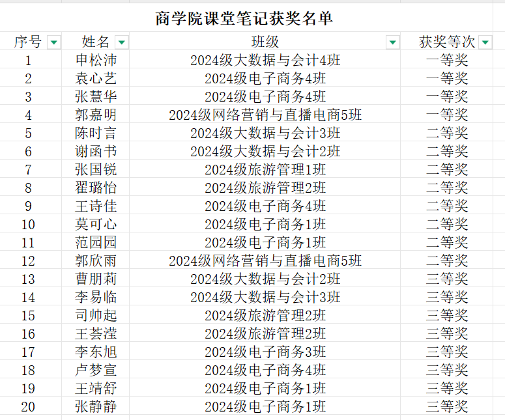Open the 姓名 column filter dropdown
This screenshot has width=505, height=420.
click(121, 42)
